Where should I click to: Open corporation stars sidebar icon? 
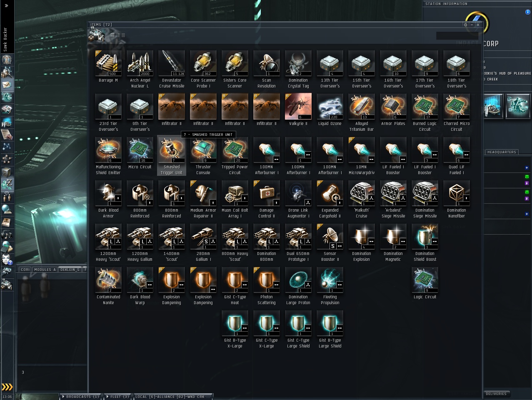[x=7, y=160]
